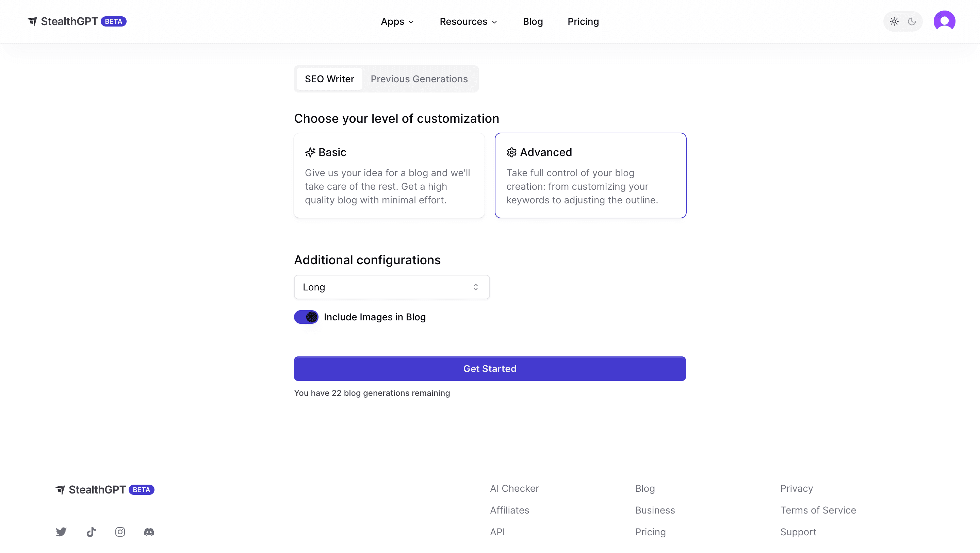This screenshot has width=980, height=553.
Task: Select the Advanced customization option
Action: click(590, 175)
